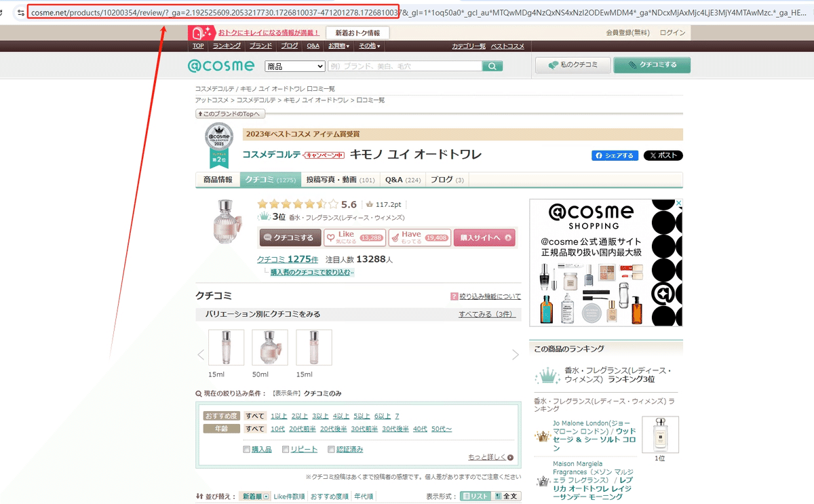Image resolution: width=814 pixels, height=504 pixels.
Task: Open the 商品情報 tab
Action: coord(218,180)
